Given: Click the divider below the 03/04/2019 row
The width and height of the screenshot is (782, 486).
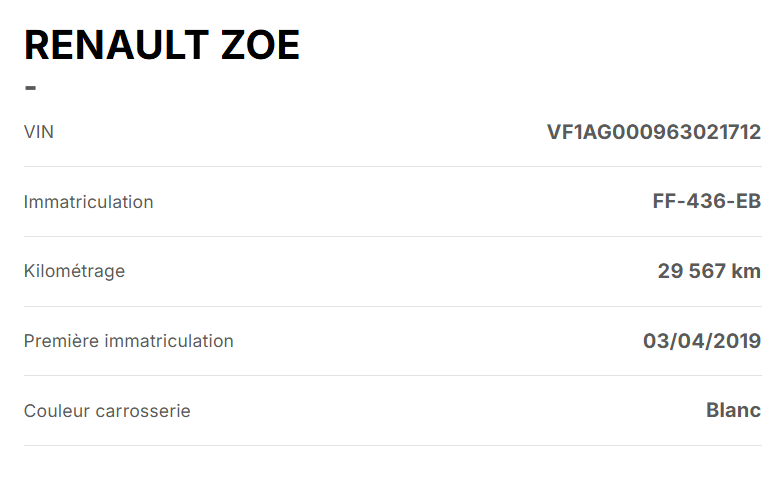Looking at the screenshot, I should tap(393, 375).
